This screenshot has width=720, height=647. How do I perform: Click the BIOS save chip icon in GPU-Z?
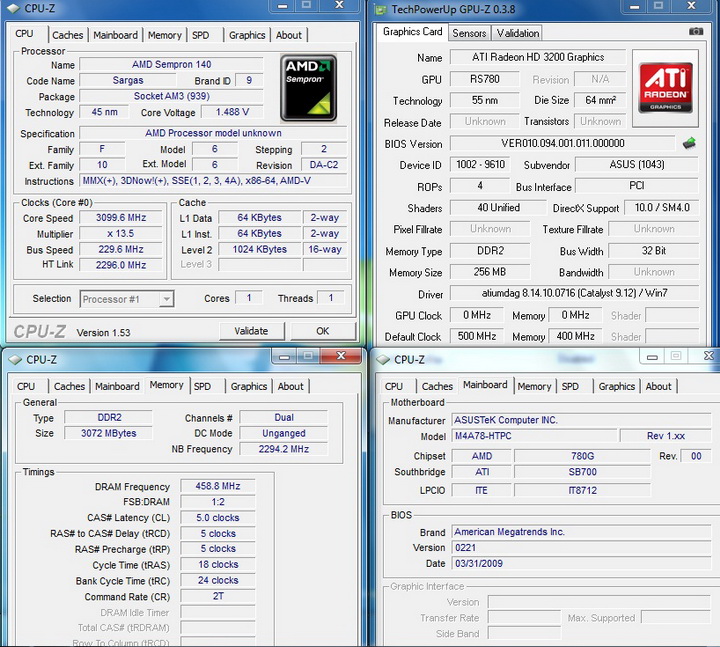(x=689, y=143)
